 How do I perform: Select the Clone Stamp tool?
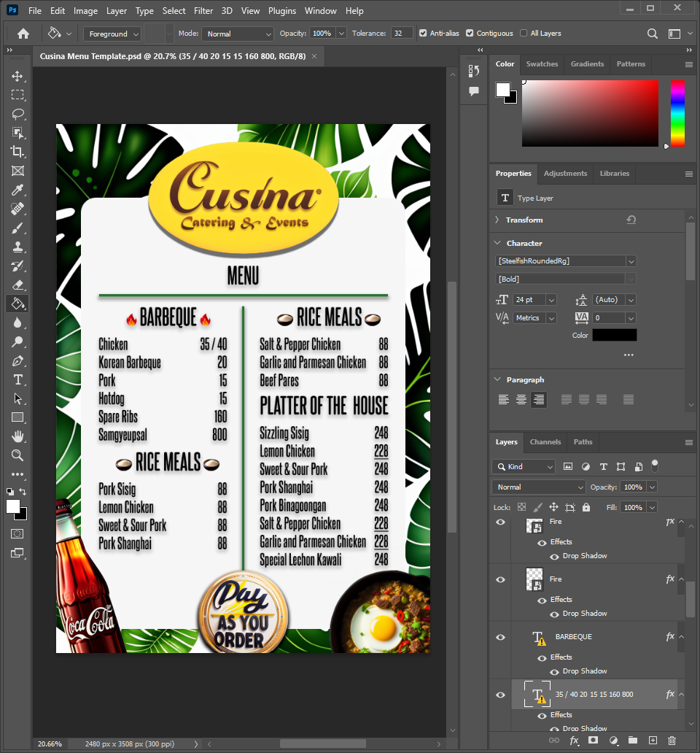[17, 247]
